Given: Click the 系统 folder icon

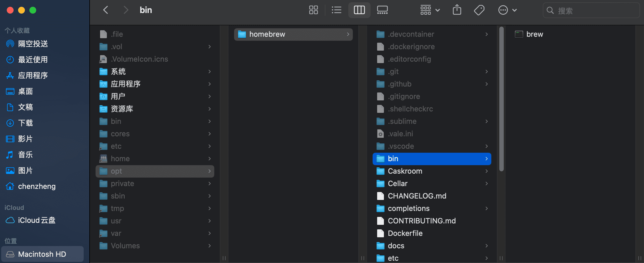Looking at the screenshot, I should click(x=103, y=72).
